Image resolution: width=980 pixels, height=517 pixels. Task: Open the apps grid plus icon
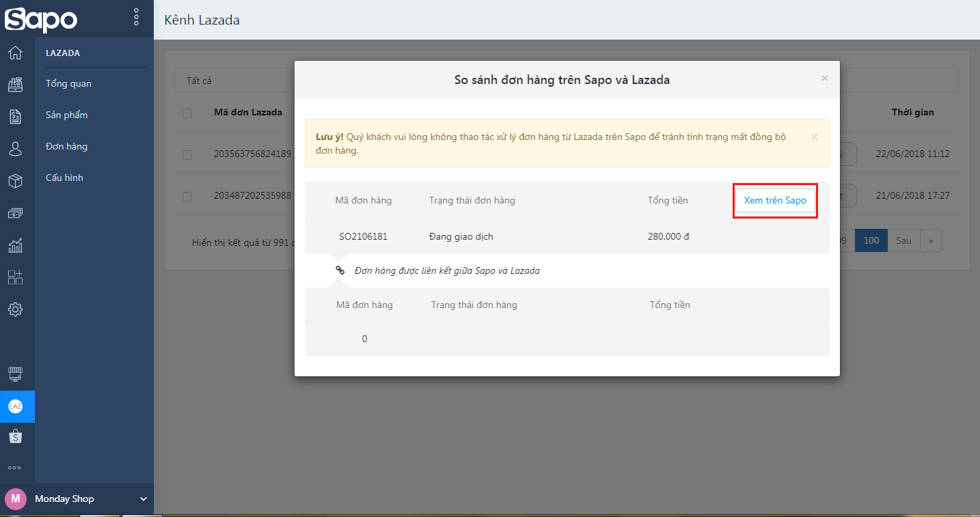15,277
